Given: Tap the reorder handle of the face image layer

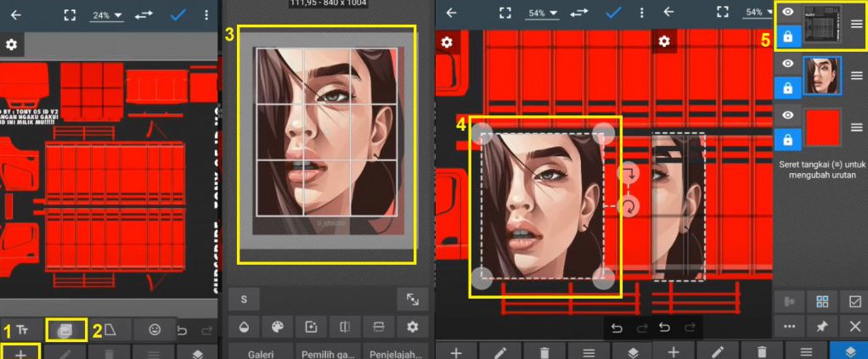Looking at the screenshot, I should point(856,76).
